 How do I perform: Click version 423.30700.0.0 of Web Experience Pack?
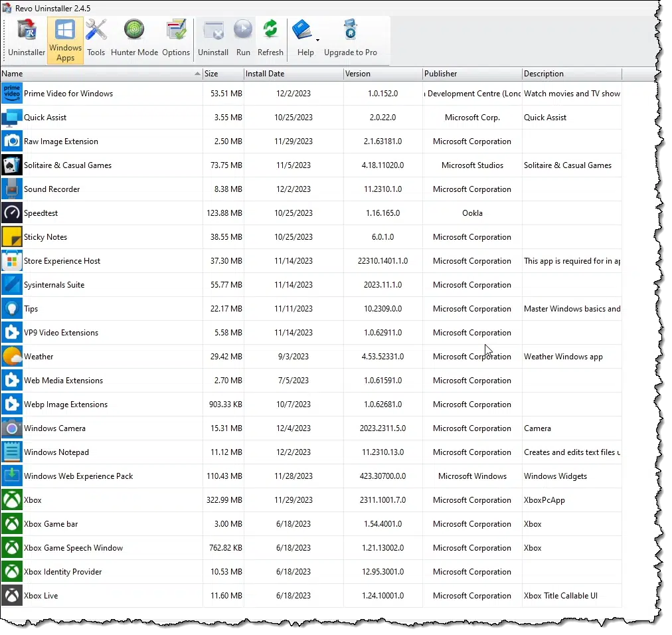[382, 476]
